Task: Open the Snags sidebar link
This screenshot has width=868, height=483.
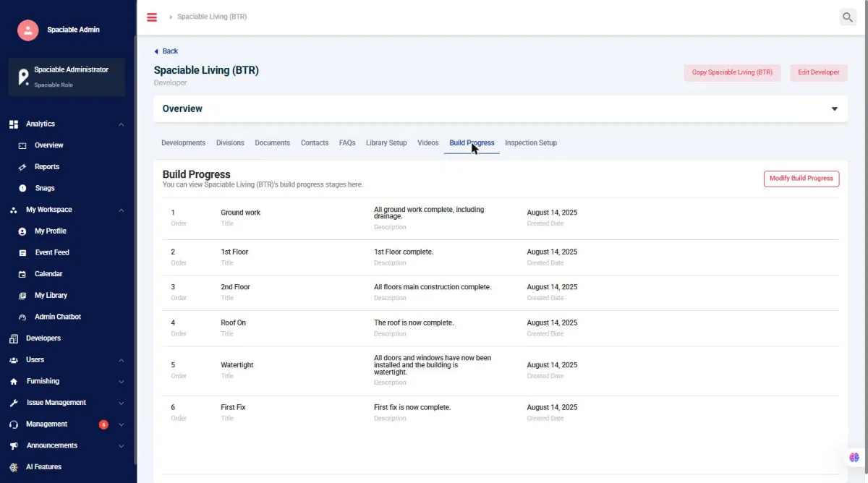Action: pyautogui.click(x=45, y=188)
